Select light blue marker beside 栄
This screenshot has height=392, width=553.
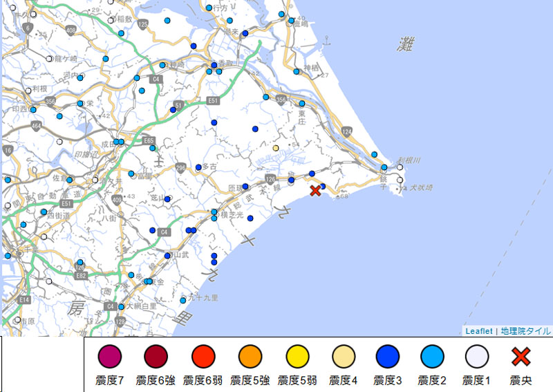click(80, 104)
